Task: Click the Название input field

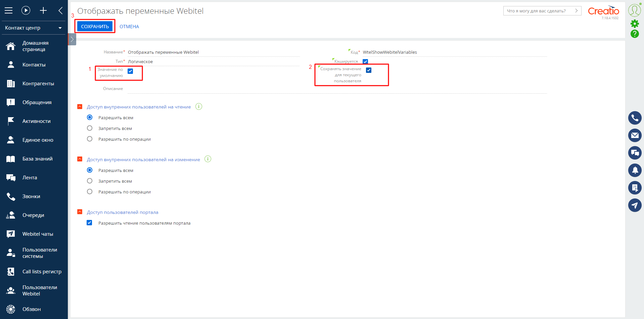Action: click(214, 52)
